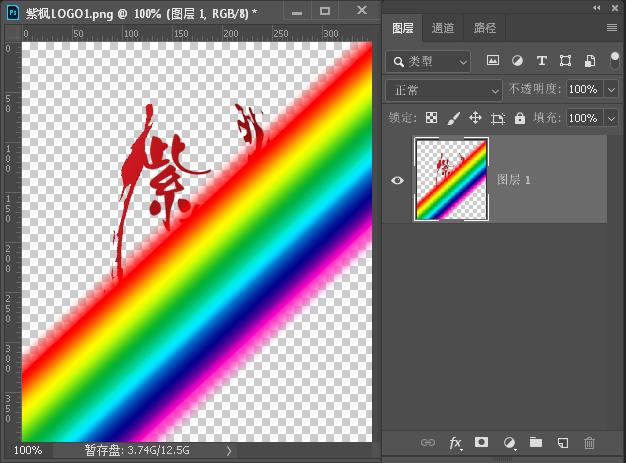
Task: Open the 类型 filter dropdown
Action: point(428,61)
